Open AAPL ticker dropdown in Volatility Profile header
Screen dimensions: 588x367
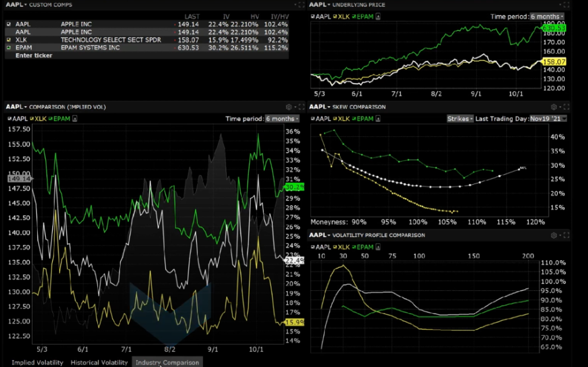pos(320,235)
